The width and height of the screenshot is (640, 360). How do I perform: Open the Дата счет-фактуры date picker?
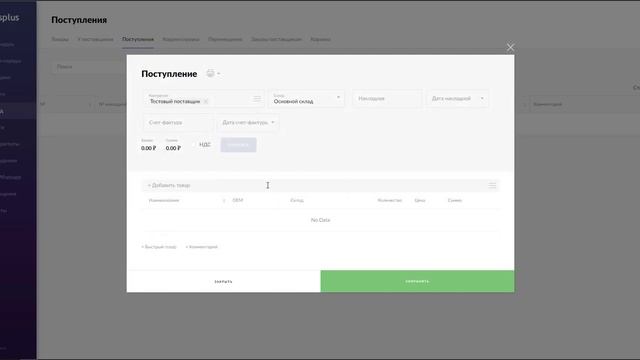coord(248,122)
